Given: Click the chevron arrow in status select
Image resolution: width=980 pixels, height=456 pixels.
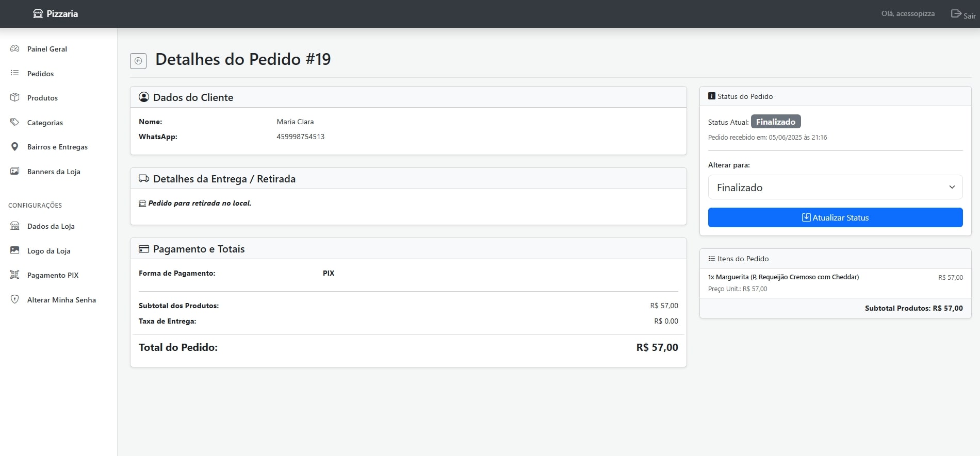Looking at the screenshot, I should coord(952,187).
